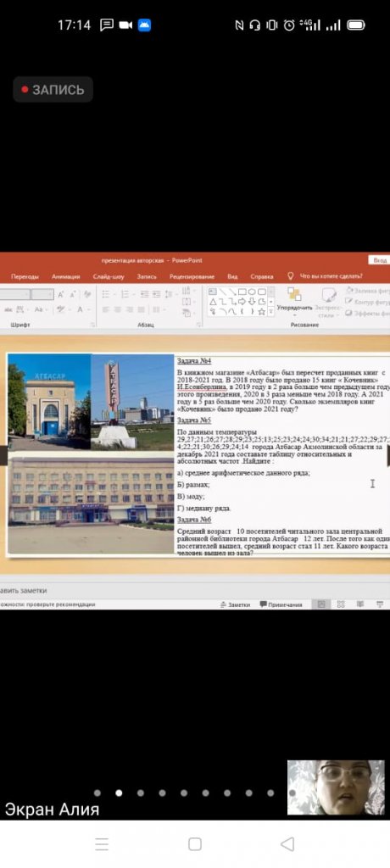Click the ЗАПИСЬ recording indicator

click(53, 90)
